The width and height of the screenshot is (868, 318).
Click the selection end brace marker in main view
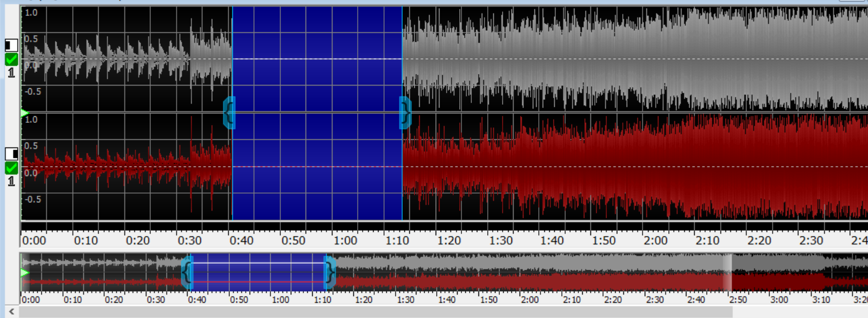click(405, 113)
